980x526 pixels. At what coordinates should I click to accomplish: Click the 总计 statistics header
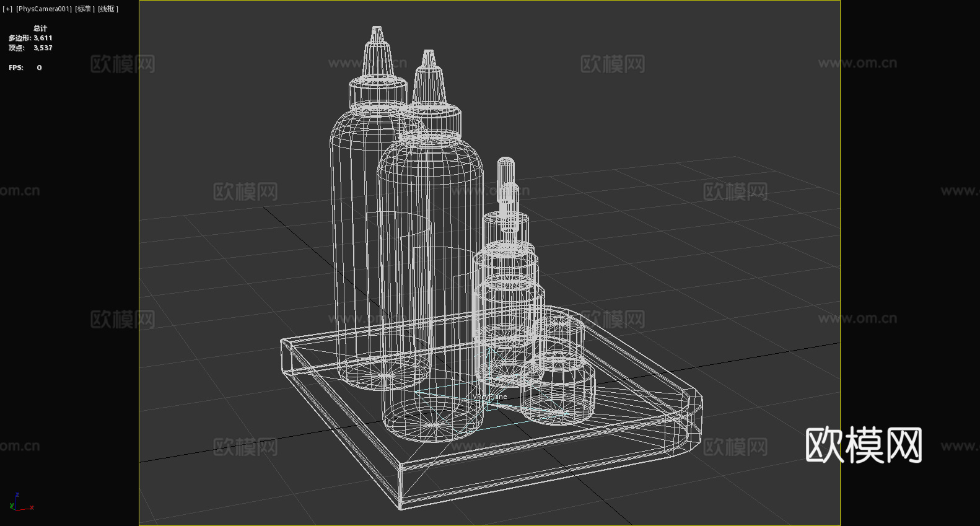pos(40,28)
